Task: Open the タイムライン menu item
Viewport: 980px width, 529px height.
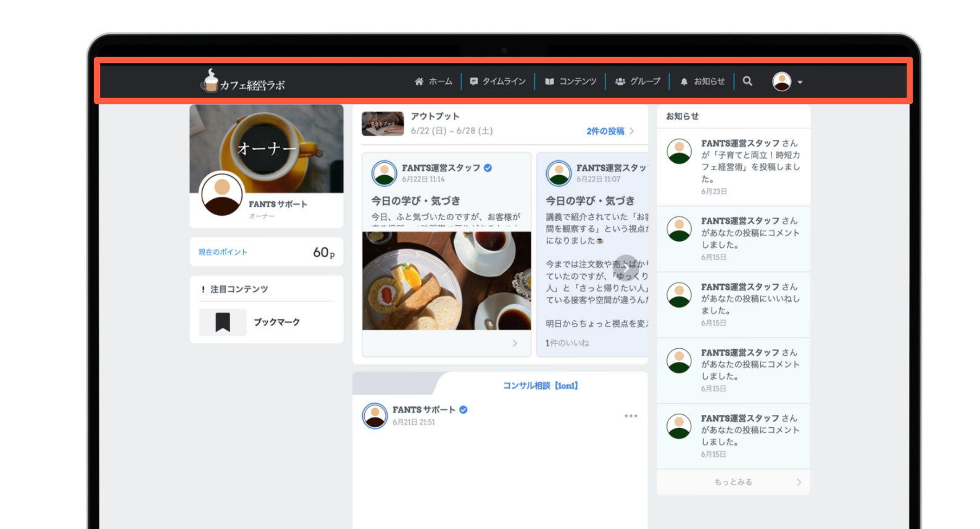Action: pos(498,81)
